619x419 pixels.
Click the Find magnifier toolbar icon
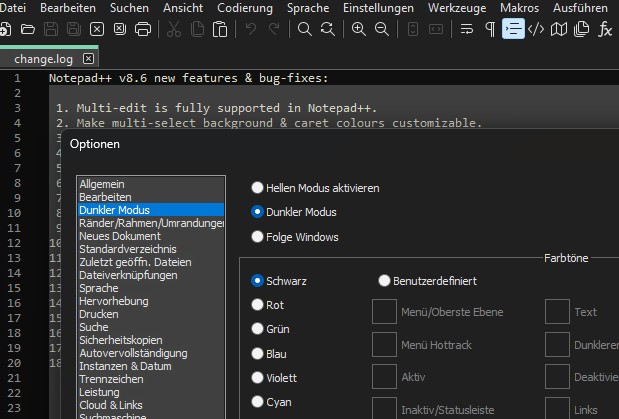pos(305,28)
